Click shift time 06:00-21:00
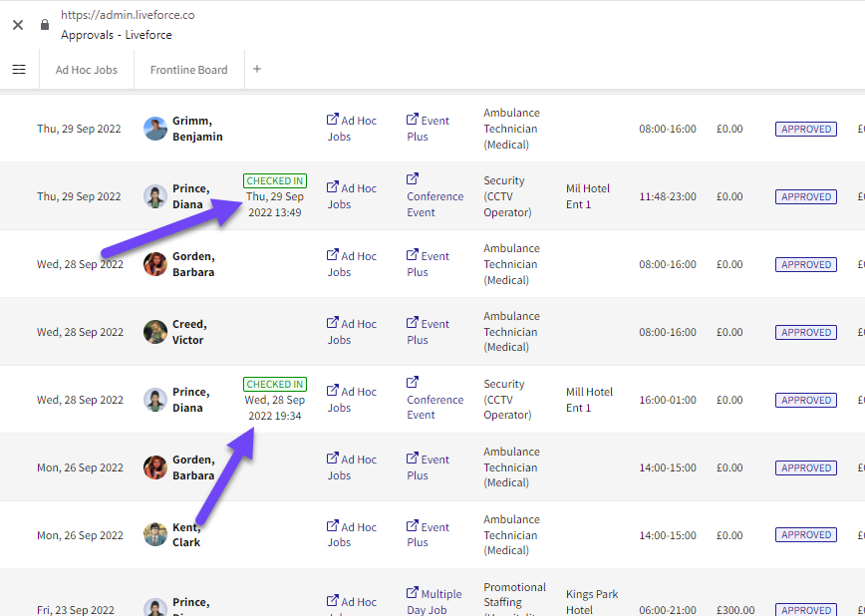 coord(668,610)
